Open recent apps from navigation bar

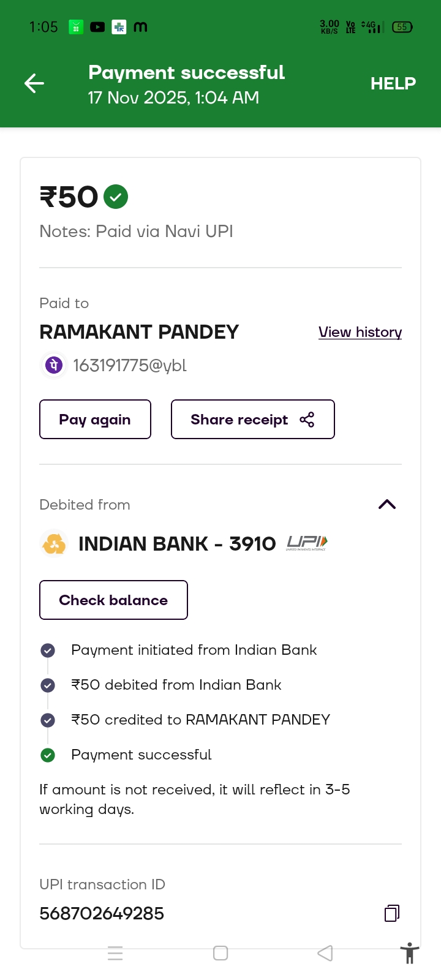tap(115, 953)
